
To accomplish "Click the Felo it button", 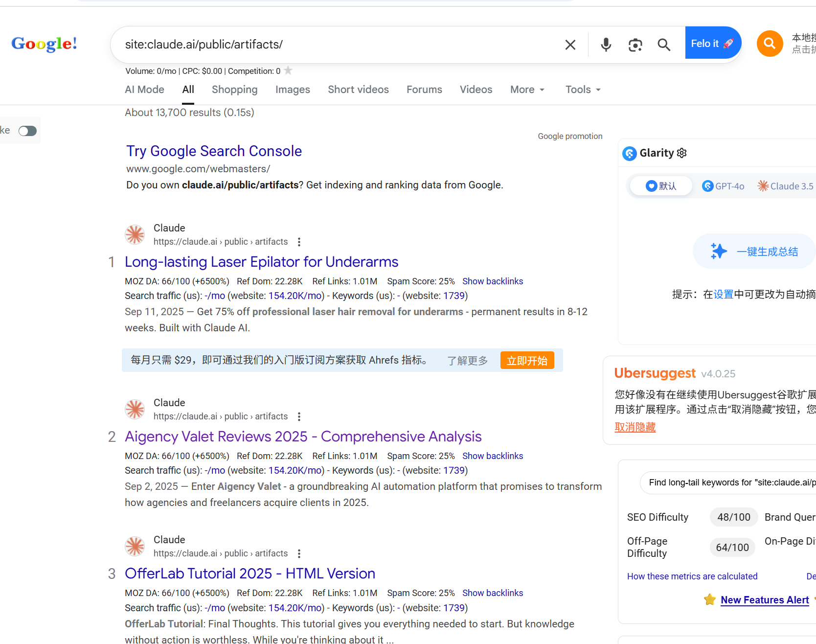I will [712, 44].
